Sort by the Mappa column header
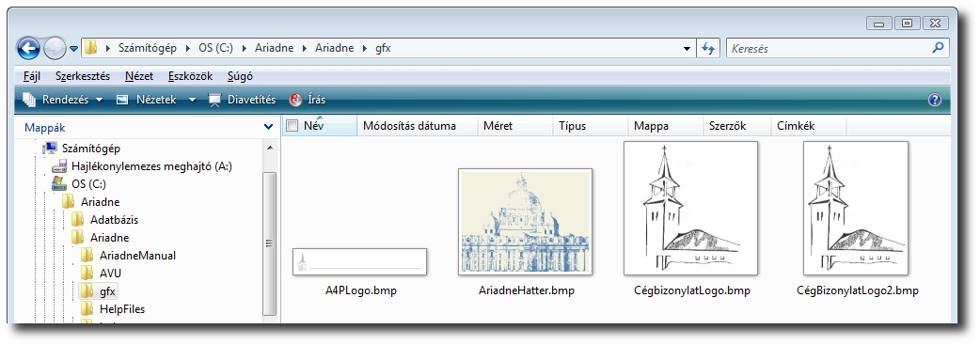980x345 pixels. [x=666, y=126]
